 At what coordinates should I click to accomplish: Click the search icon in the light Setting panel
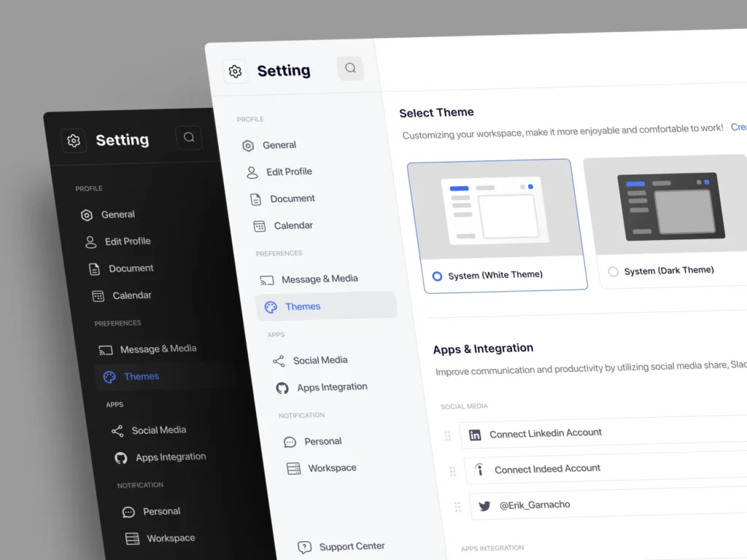[x=350, y=69]
